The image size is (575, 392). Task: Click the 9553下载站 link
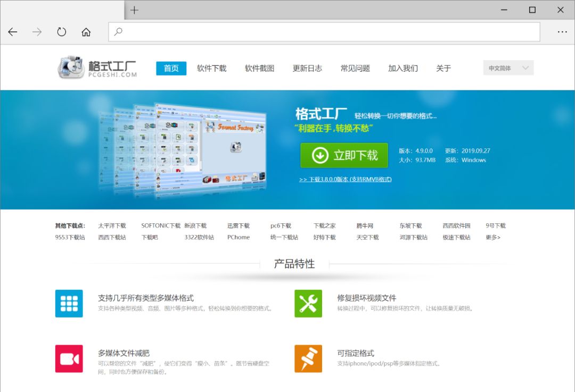(x=70, y=237)
